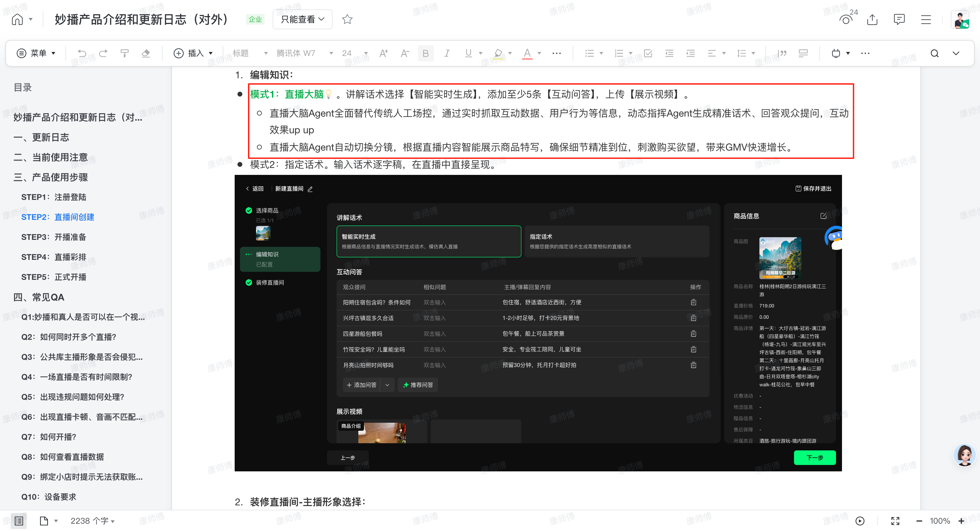Viewport: 980px width, 531px height.
Task: Open the comments panel icon
Action: 899,19
